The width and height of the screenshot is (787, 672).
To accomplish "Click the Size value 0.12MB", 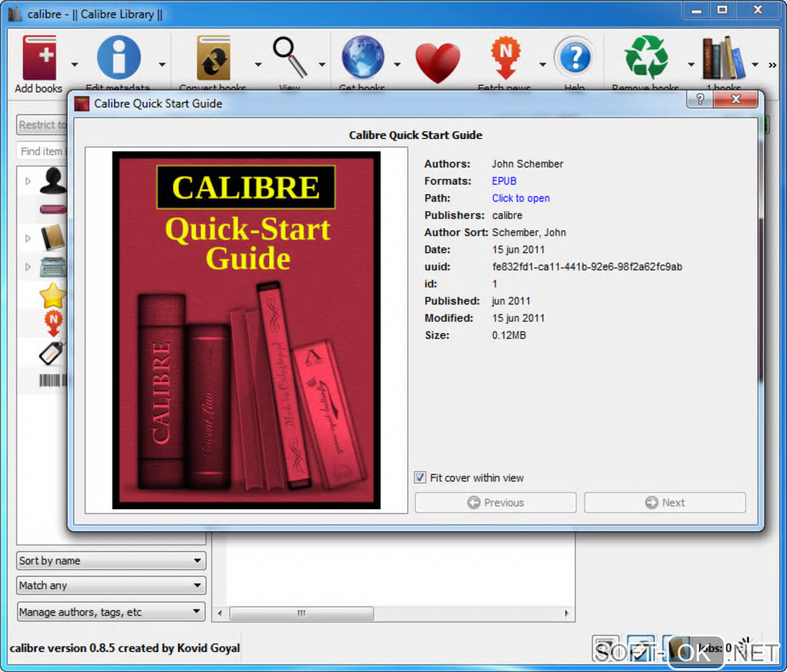I will pyautogui.click(x=509, y=335).
